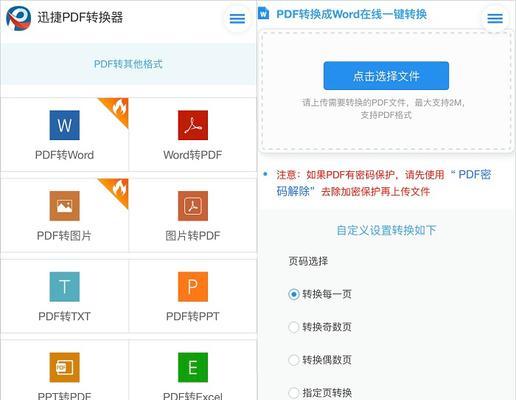Open the PDF转Word converter icon

pyautogui.click(x=65, y=125)
